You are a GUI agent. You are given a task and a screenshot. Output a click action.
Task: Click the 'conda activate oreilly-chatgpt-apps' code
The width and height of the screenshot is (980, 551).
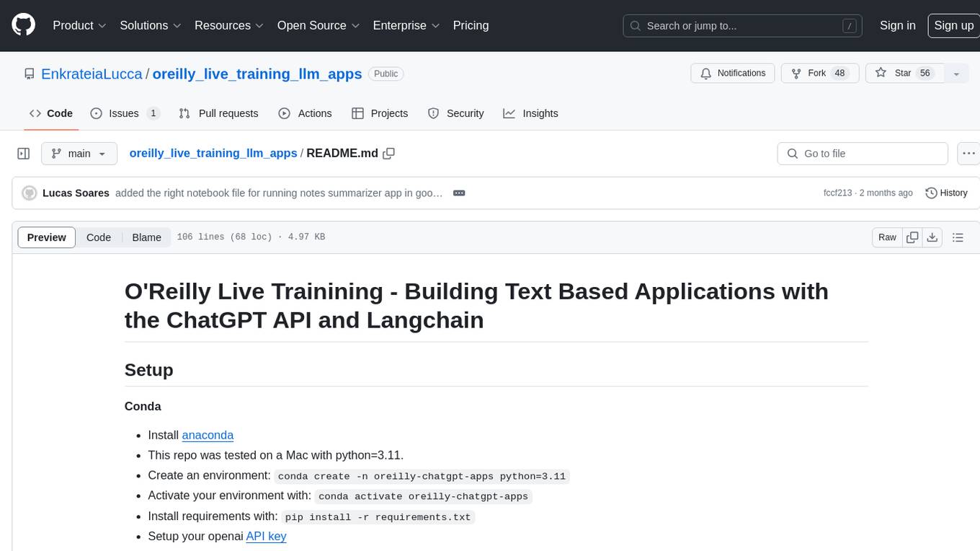(424, 496)
